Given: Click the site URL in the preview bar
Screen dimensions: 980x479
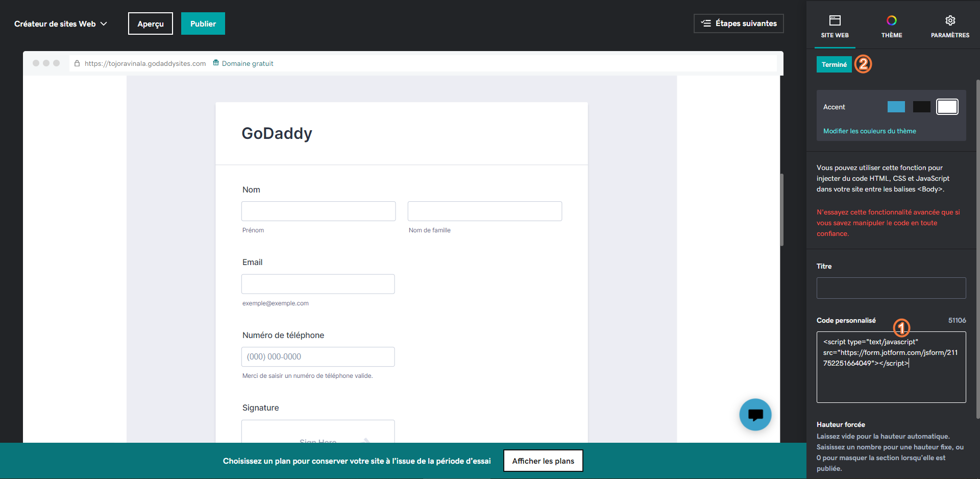Looking at the screenshot, I should click(145, 63).
